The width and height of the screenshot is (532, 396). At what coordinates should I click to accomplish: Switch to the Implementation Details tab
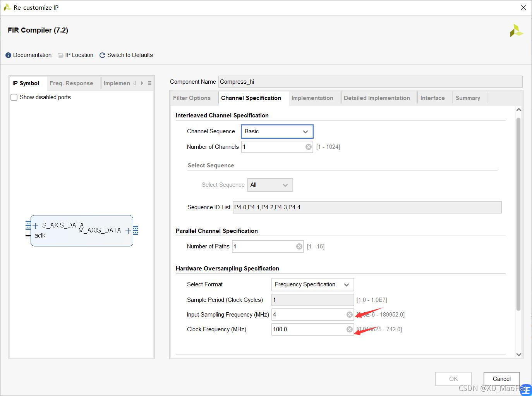click(x=117, y=83)
